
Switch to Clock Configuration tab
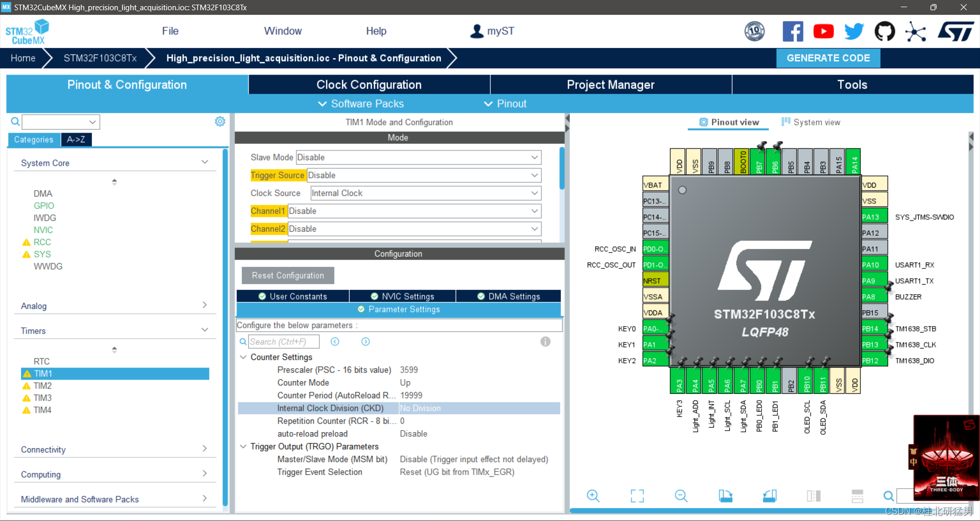click(369, 85)
